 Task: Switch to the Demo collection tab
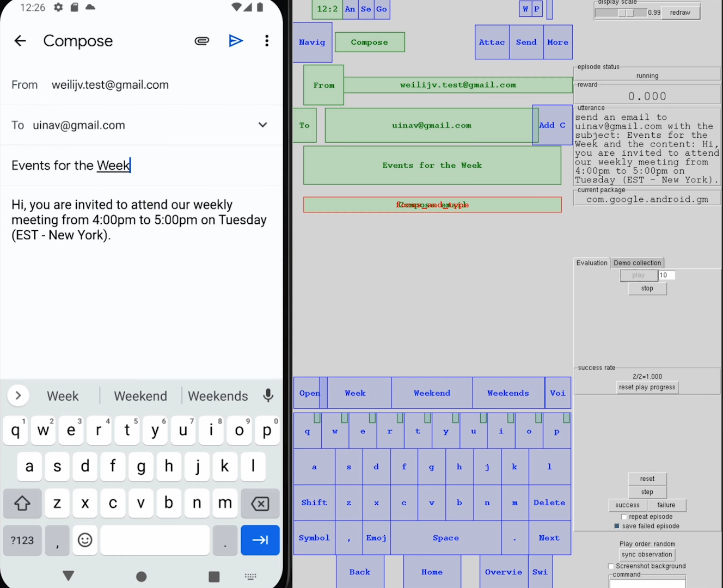pyautogui.click(x=638, y=263)
